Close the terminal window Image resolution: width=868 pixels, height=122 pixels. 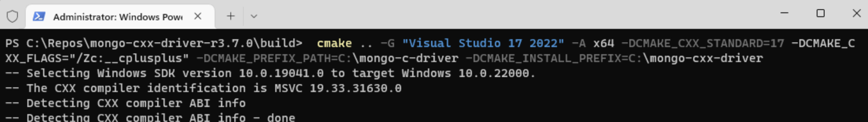pos(856,13)
